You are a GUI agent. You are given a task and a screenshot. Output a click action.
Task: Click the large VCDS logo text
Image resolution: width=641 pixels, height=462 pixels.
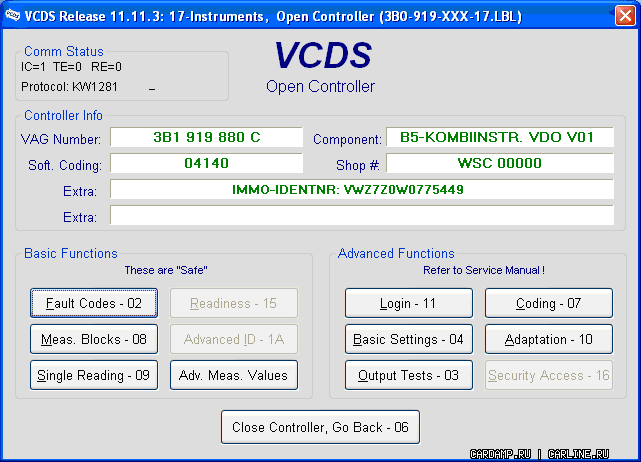(323, 55)
